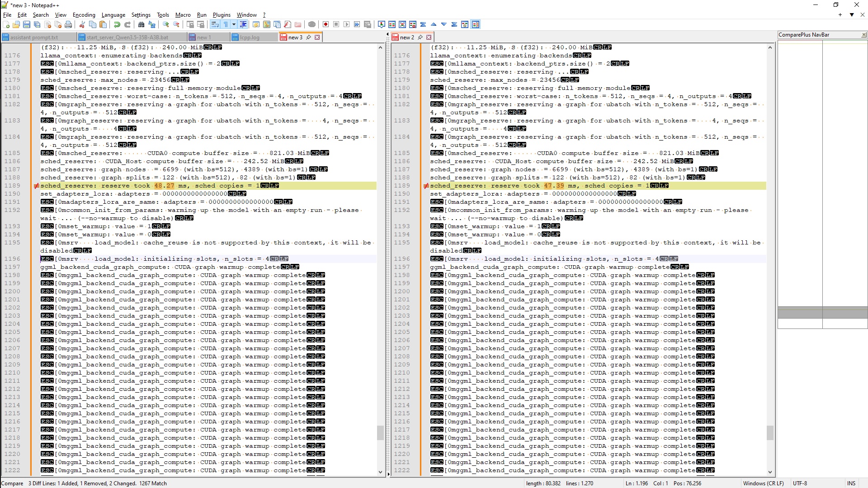Toggle show all characters pilcrow button
This screenshot has width=868, height=488.
tap(226, 24)
